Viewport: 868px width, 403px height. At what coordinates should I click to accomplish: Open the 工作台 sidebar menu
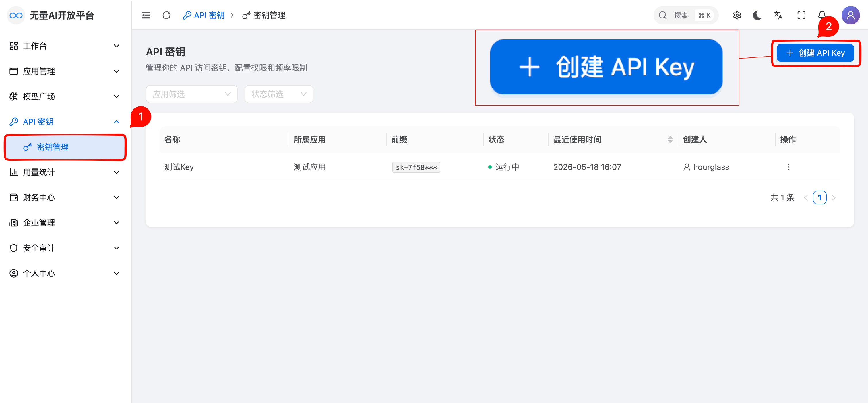click(65, 46)
